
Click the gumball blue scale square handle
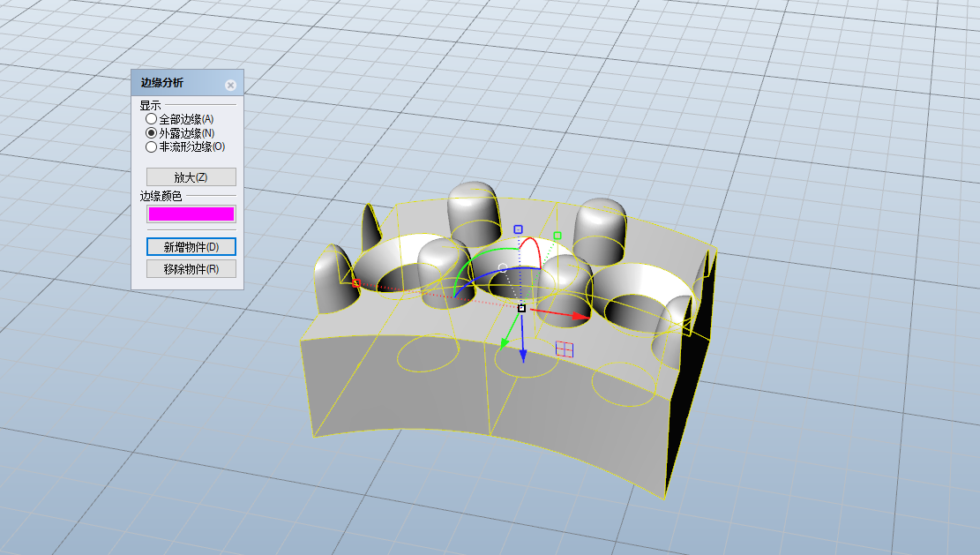518,229
